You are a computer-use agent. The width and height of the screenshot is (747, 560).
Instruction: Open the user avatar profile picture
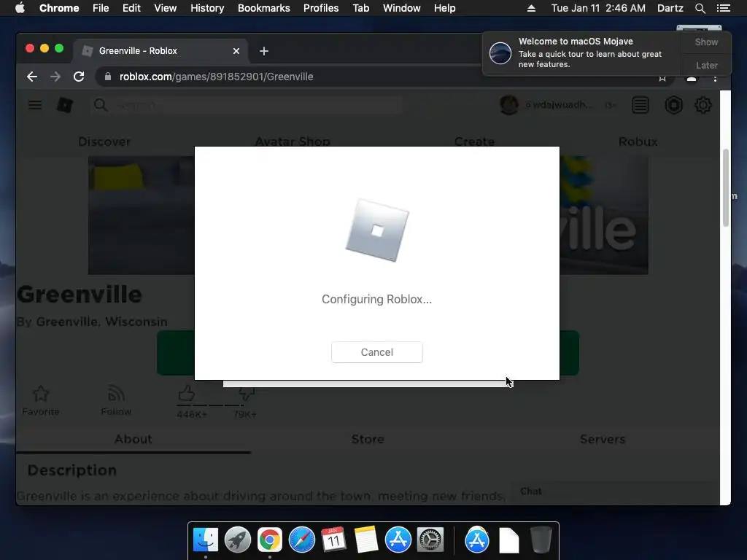pos(508,105)
